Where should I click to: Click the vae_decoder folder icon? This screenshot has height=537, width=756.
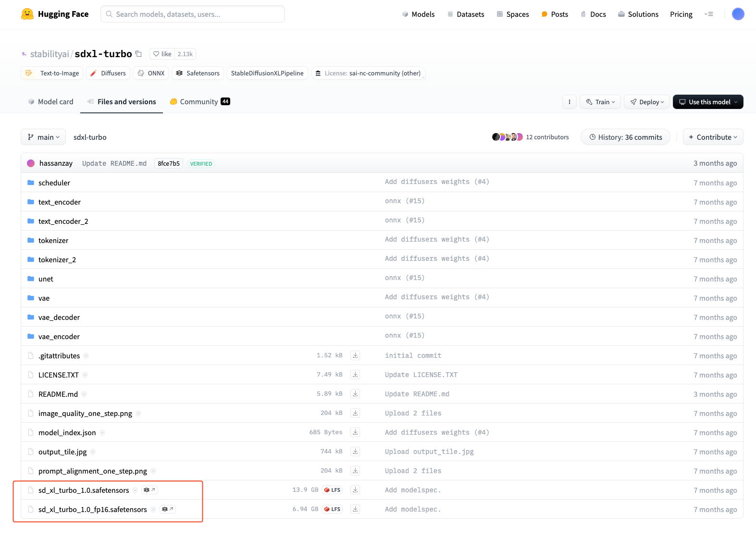click(x=31, y=317)
